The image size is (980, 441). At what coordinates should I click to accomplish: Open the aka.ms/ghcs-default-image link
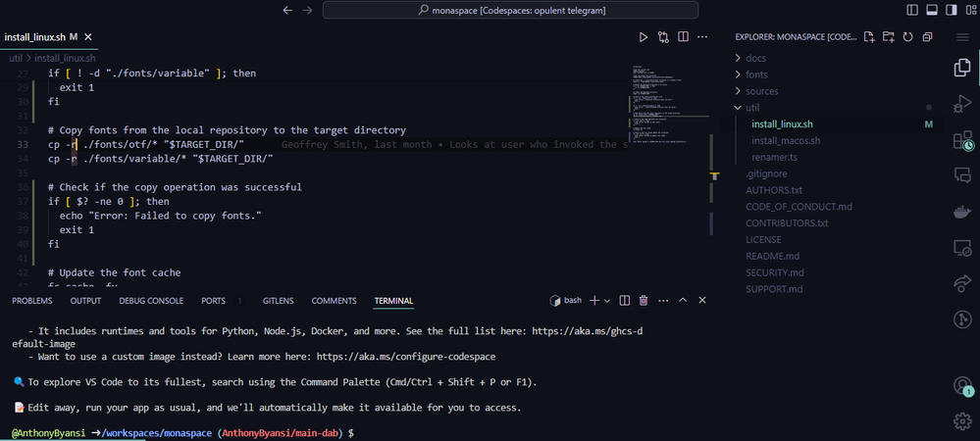(588, 331)
